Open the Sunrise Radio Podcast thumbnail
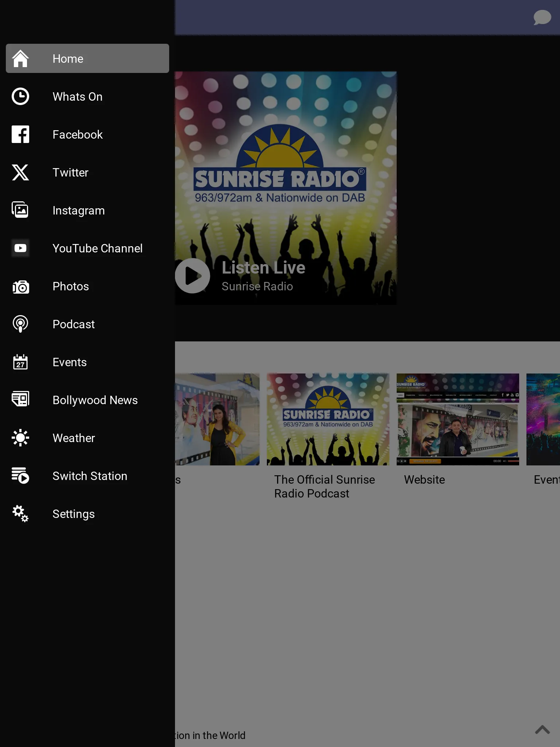560x747 pixels. 328,419
